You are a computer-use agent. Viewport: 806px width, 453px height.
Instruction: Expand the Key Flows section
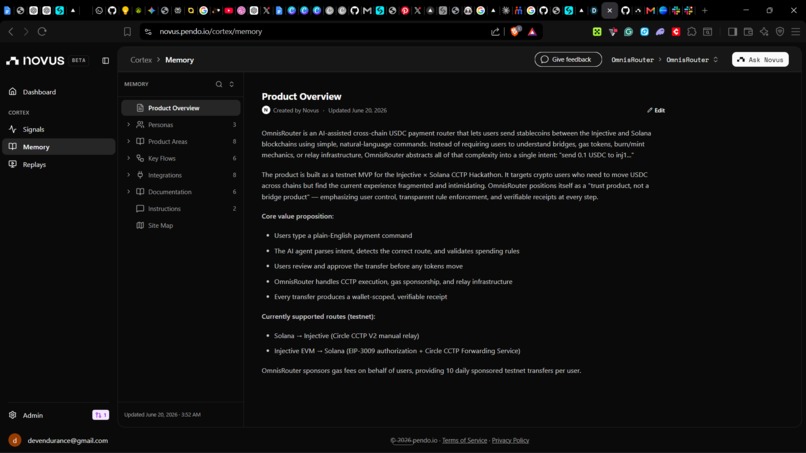click(x=129, y=158)
